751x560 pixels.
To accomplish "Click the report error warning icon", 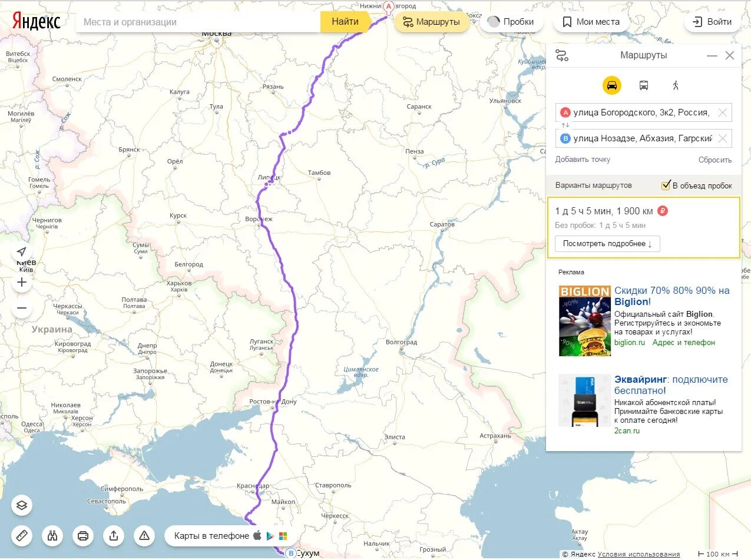I will 144,536.
